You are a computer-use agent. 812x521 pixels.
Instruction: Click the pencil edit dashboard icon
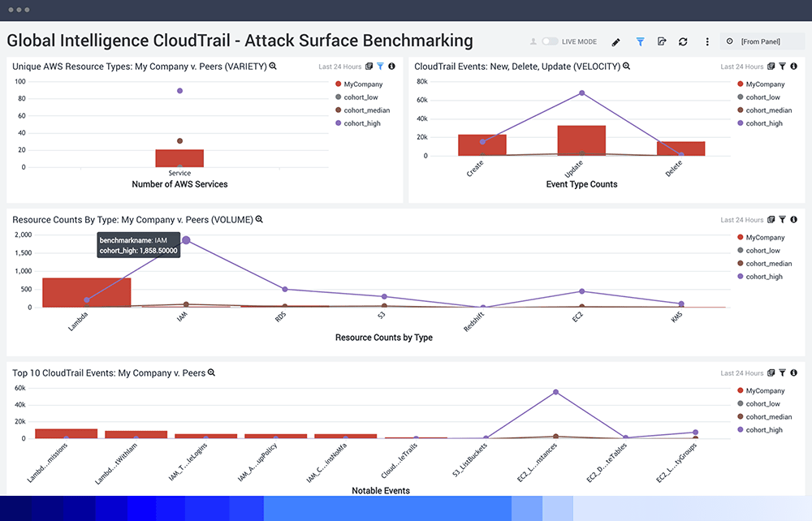click(615, 42)
